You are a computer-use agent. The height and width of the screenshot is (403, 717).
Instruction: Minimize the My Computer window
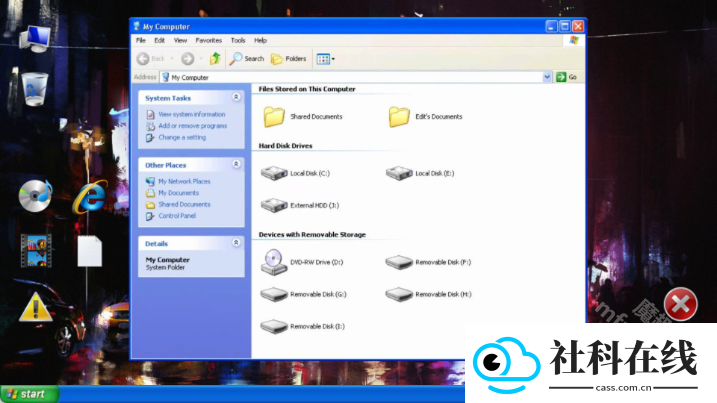click(551, 27)
